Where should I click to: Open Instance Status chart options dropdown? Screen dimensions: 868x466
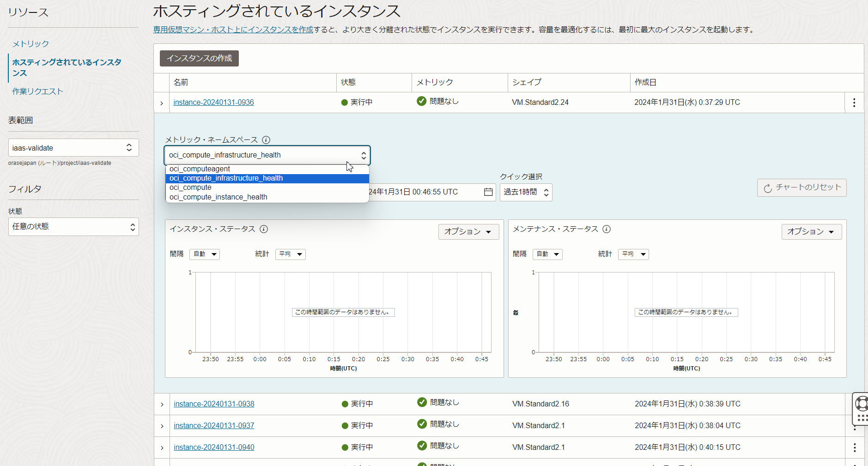tap(468, 232)
